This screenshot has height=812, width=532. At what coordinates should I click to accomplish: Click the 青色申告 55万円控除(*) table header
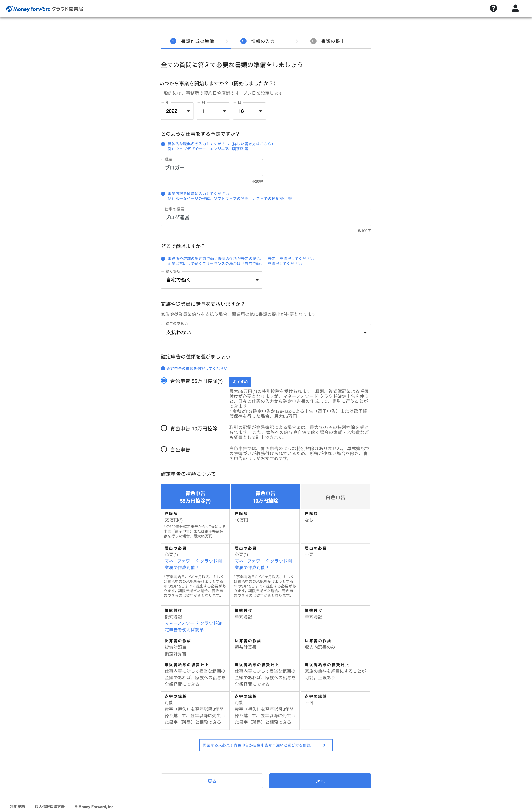[195, 497]
